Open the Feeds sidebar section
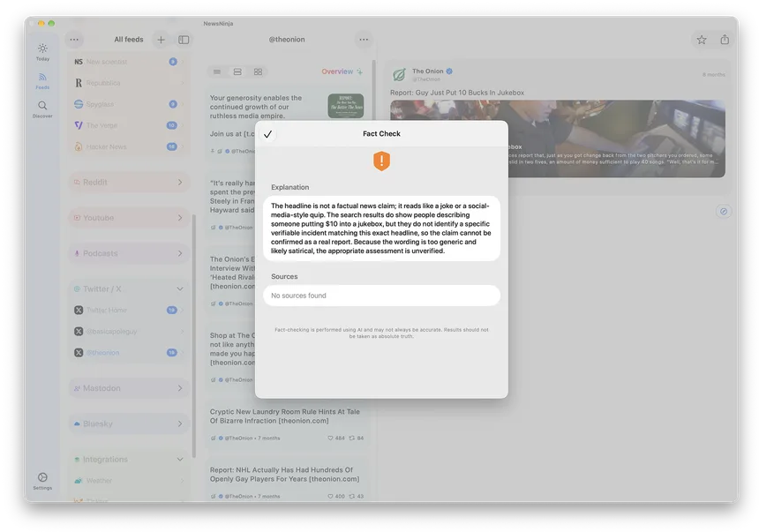The width and height of the screenshot is (759, 532). pyautogui.click(x=42, y=80)
